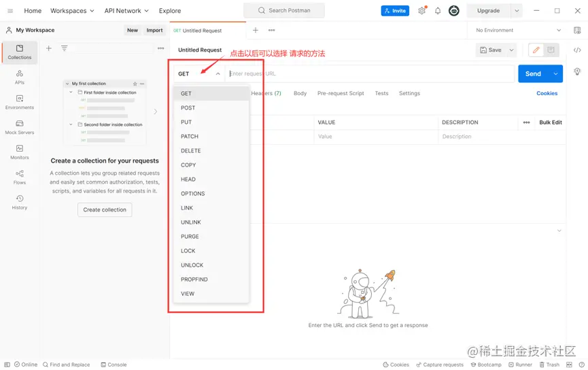Open Flows in the sidebar
This screenshot has height=370, width=588.
click(x=20, y=177)
